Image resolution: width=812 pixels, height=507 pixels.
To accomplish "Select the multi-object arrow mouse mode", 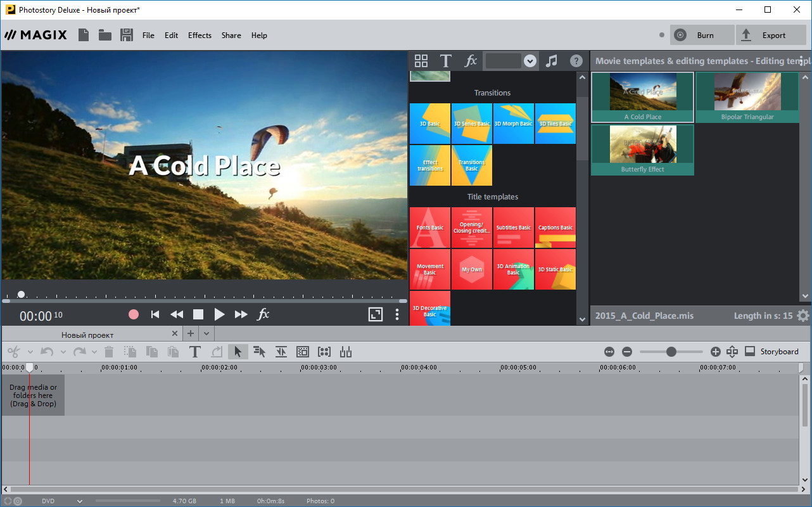I will click(x=260, y=352).
